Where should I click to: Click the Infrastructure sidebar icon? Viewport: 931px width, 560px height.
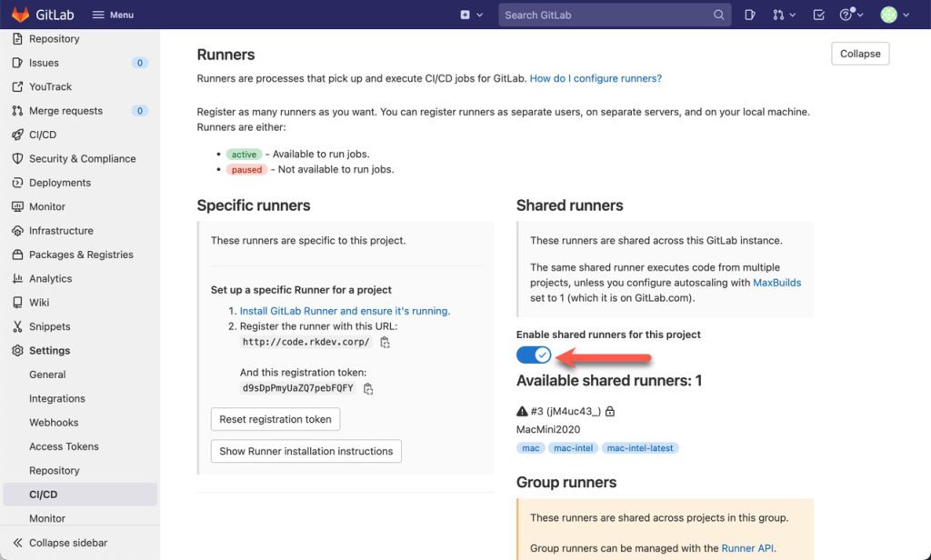tap(17, 230)
